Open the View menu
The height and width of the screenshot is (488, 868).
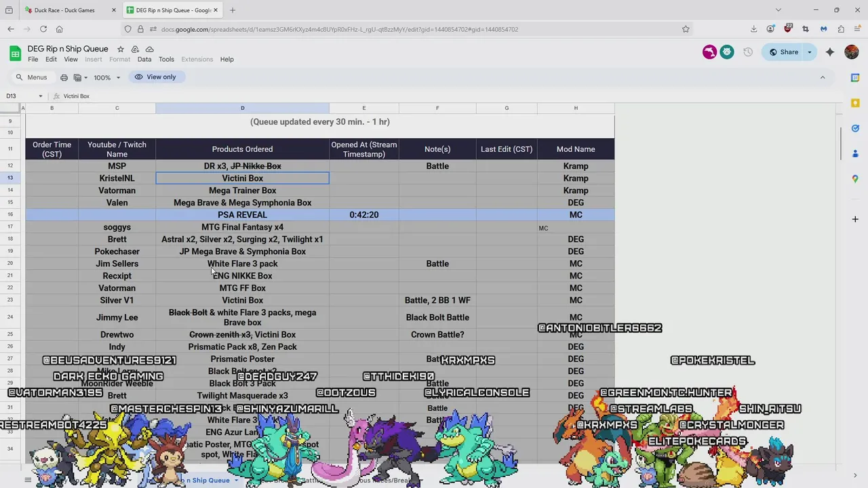pyautogui.click(x=71, y=60)
